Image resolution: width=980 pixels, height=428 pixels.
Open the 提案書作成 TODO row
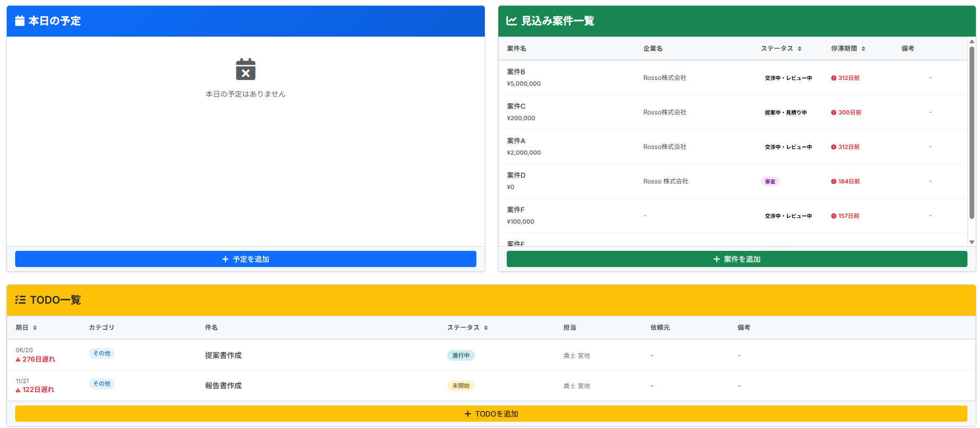click(223, 355)
